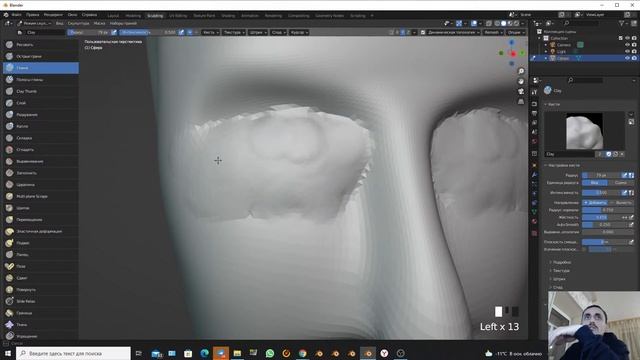The width and height of the screenshot is (640, 360).
Task: Click the Жёсткость slider in brush settings
Action: (601, 217)
